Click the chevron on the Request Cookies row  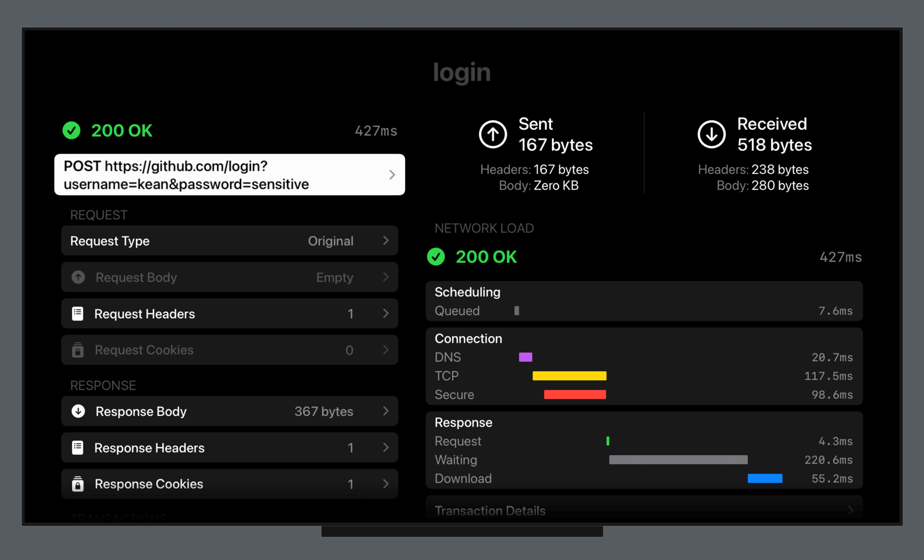[x=386, y=349]
